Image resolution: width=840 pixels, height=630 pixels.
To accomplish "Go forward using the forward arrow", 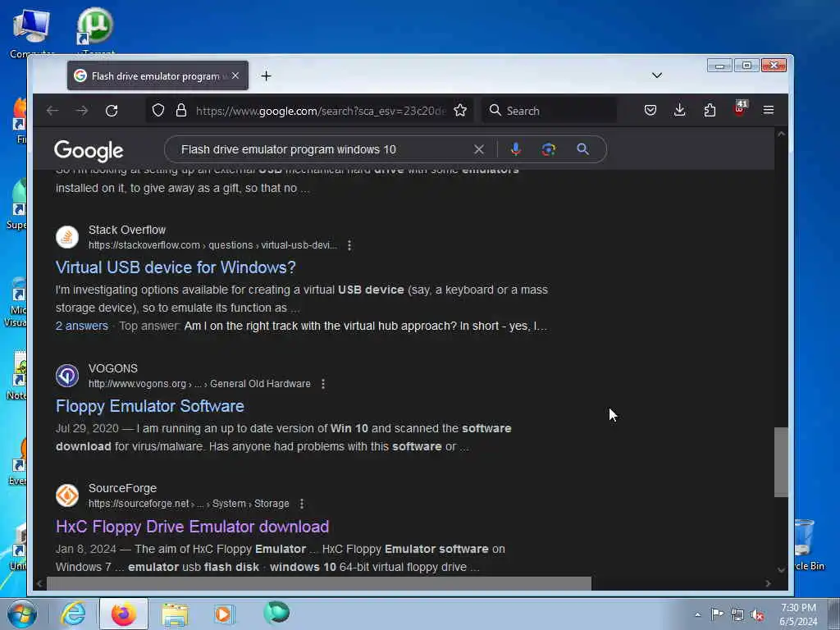I will click(x=82, y=111).
